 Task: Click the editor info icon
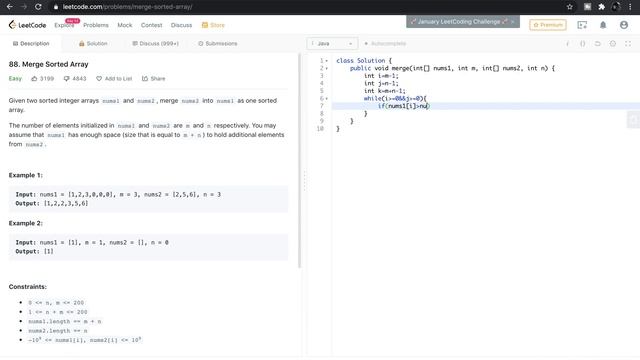(567, 44)
